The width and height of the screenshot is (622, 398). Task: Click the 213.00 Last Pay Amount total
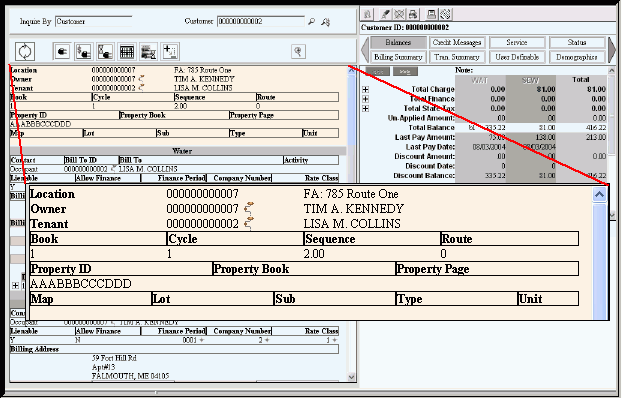click(x=597, y=137)
